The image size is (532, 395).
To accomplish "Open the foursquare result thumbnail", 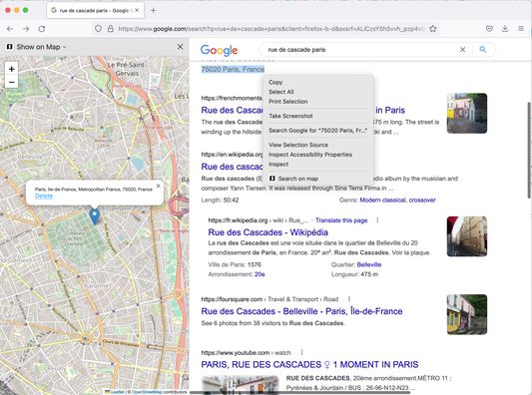I will click(467, 314).
